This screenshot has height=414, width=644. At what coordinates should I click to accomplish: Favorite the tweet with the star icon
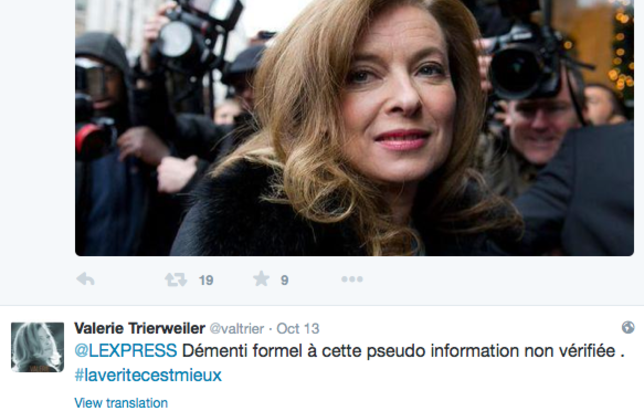coord(261,279)
